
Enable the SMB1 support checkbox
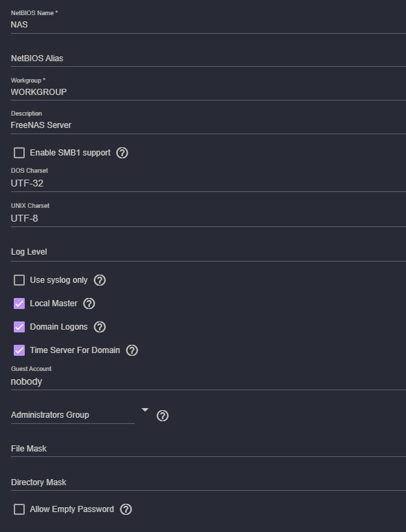pyautogui.click(x=19, y=153)
